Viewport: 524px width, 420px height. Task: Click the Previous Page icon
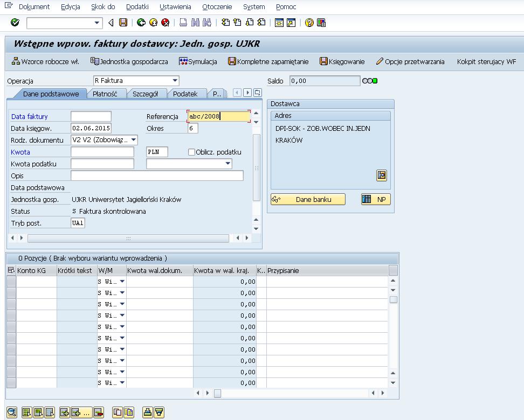[237, 23]
